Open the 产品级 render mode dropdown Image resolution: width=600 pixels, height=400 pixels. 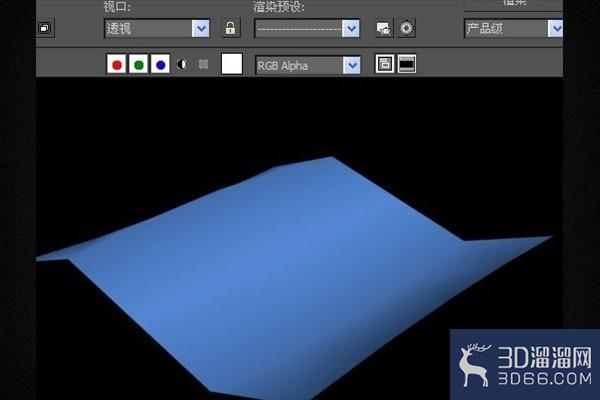point(514,28)
